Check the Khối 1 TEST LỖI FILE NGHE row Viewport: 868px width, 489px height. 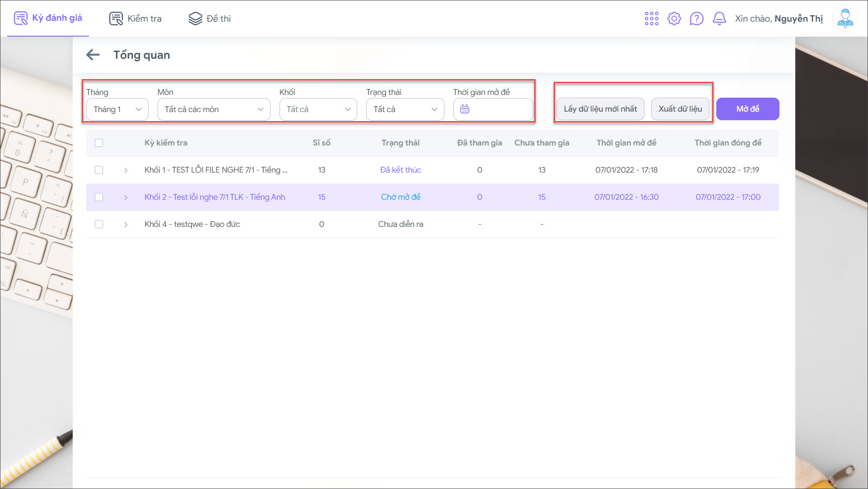(99, 170)
